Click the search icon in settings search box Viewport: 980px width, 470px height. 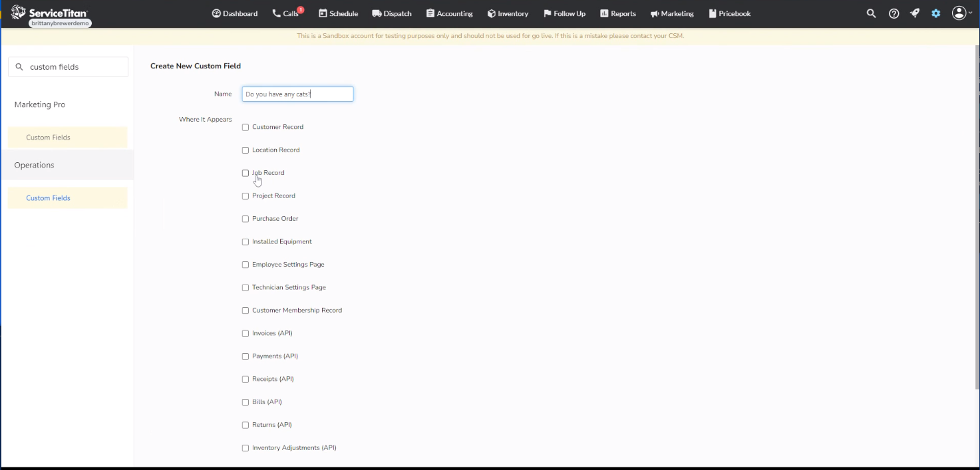point(19,67)
